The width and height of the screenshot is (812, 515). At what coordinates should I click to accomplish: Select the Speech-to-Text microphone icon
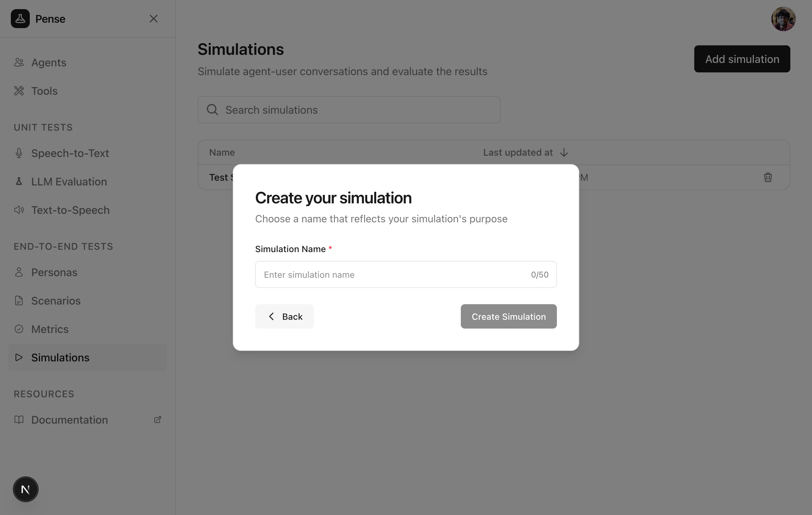point(19,153)
